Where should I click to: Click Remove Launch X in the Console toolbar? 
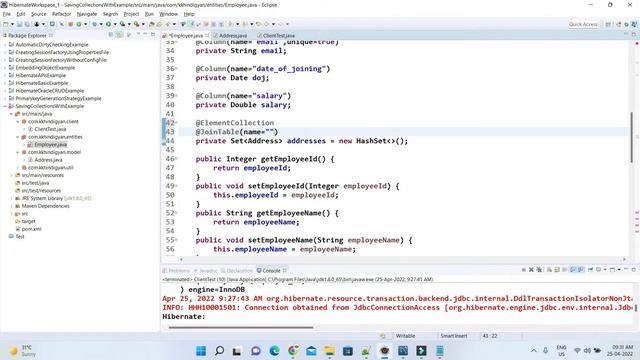coord(531,270)
